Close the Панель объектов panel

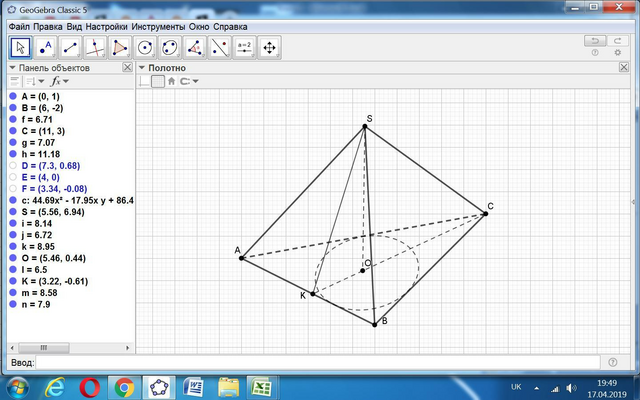coord(127,67)
